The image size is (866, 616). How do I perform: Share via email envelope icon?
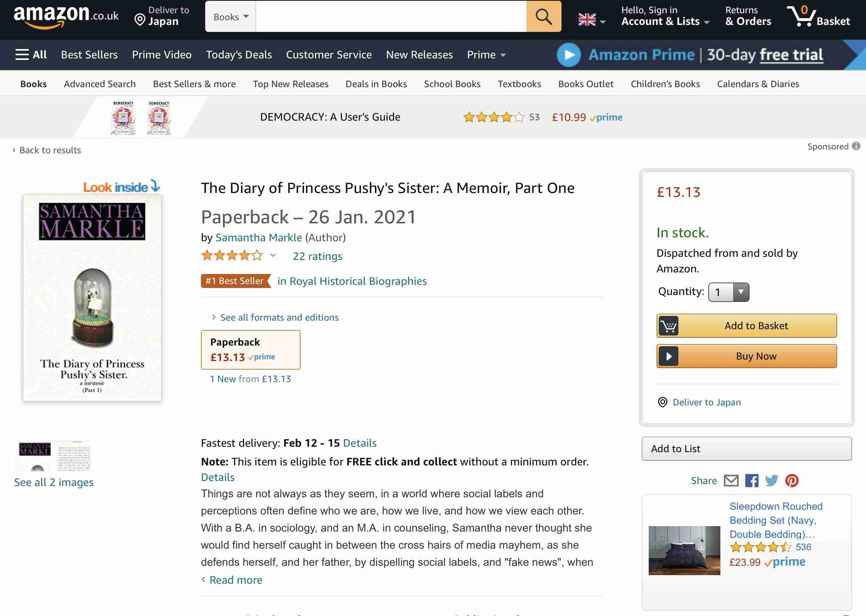click(x=731, y=481)
